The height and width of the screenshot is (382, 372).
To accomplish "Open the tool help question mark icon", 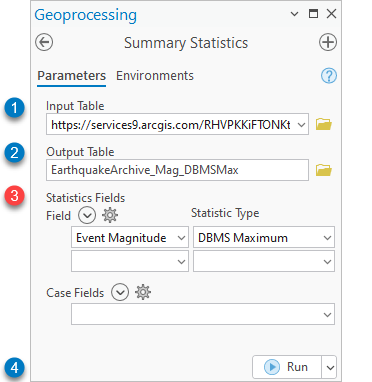I will [x=329, y=76].
